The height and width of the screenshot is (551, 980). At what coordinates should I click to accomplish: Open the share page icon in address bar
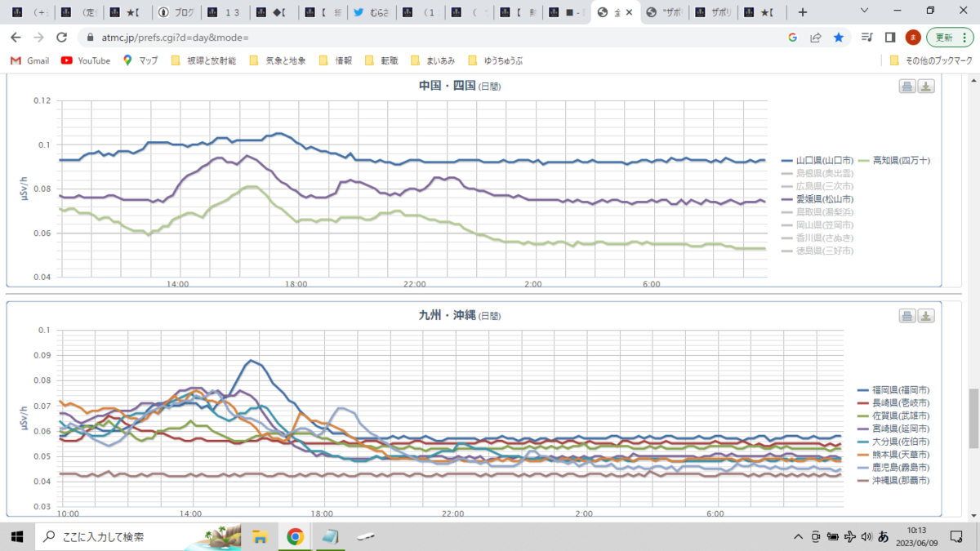[x=815, y=38]
